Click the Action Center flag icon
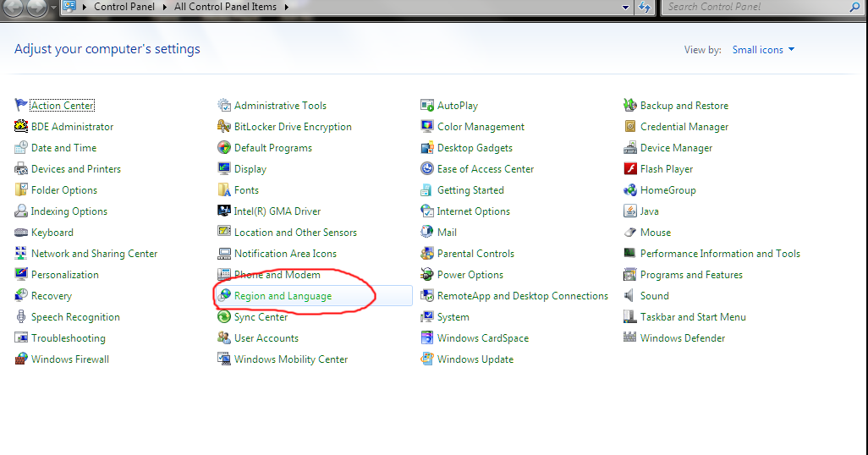868x455 pixels. pos(21,105)
